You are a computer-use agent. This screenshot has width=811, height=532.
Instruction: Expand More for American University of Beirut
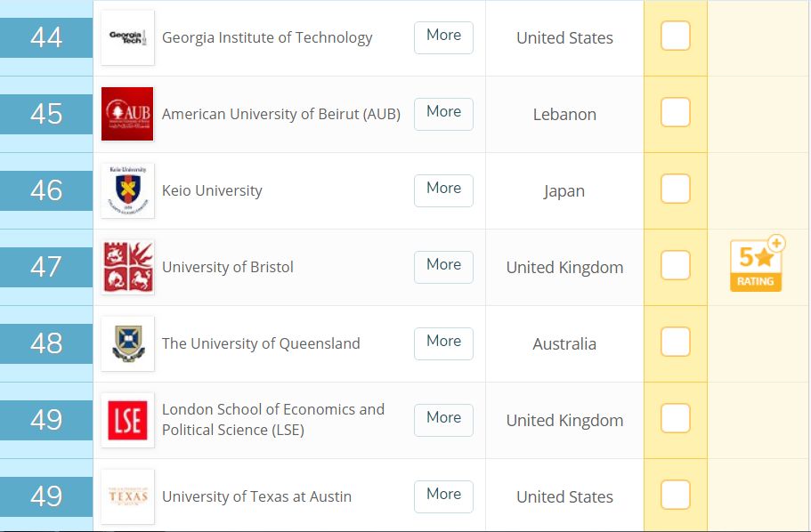pyautogui.click(x=443, y=114)
